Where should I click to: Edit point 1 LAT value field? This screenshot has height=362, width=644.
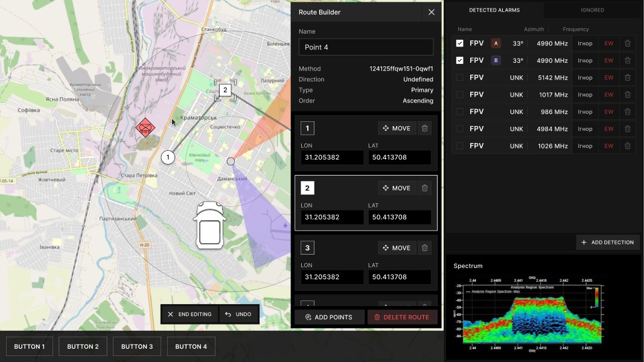coord(400,157)
